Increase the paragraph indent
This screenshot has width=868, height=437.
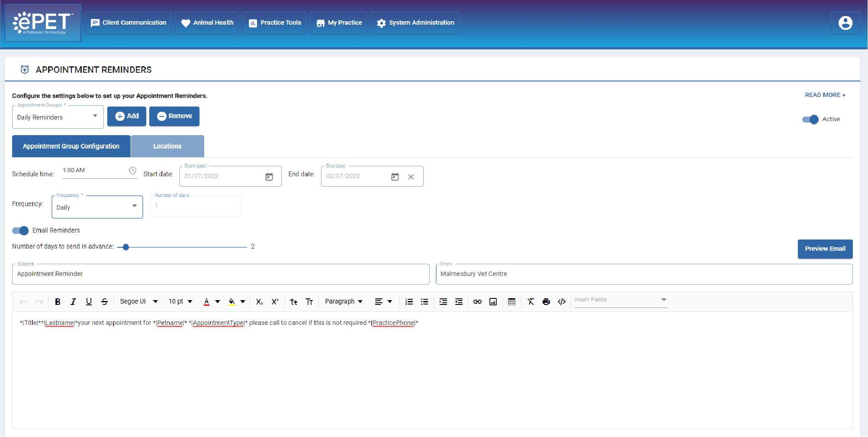443,302
